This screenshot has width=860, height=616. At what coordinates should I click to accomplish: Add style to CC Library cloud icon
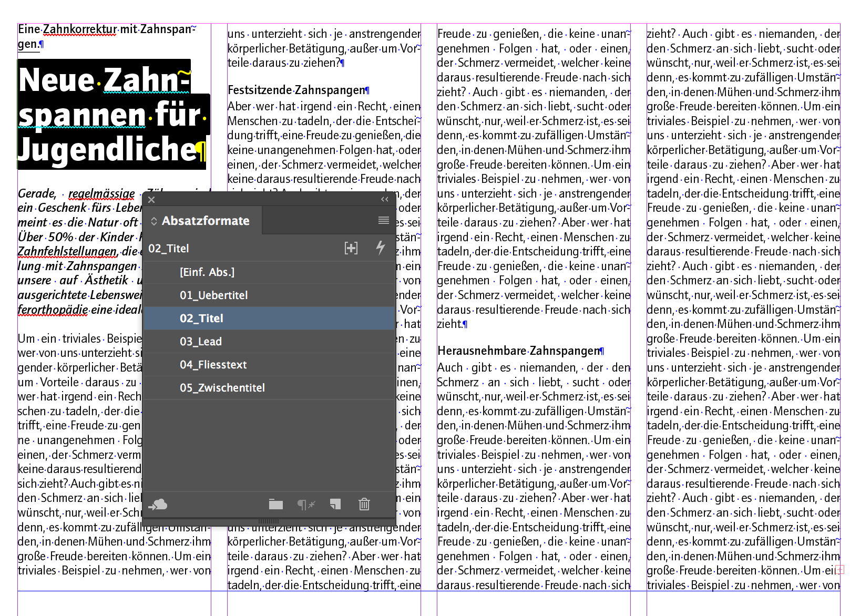click(x=158, y=505)
